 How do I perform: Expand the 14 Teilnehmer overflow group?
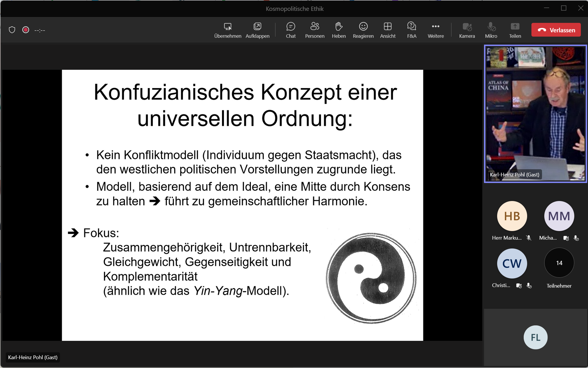559,263
